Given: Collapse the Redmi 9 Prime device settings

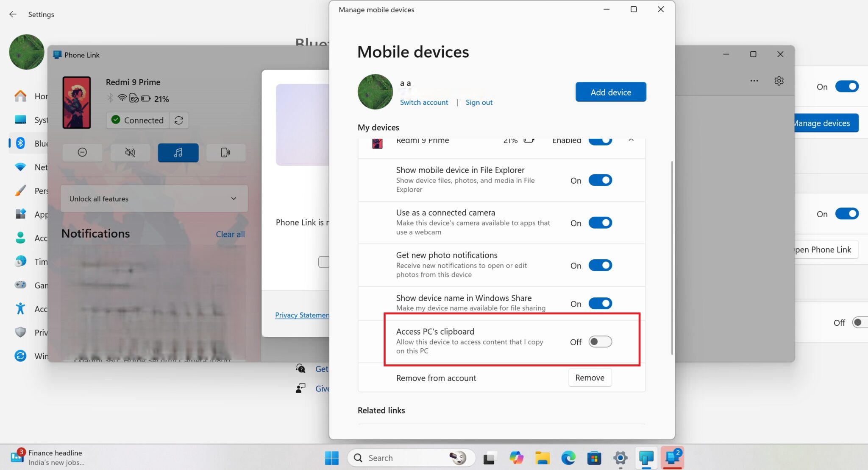Looking at the screenshot, I should (631, 140).
